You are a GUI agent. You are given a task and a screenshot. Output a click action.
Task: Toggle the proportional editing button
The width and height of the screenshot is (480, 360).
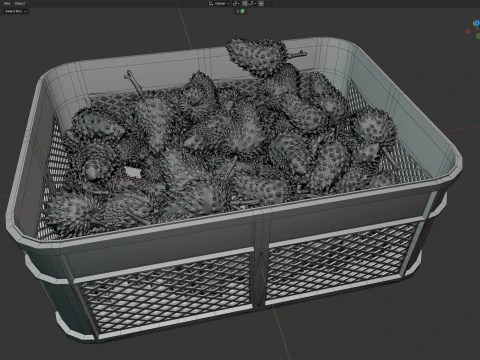coord(261,3)
